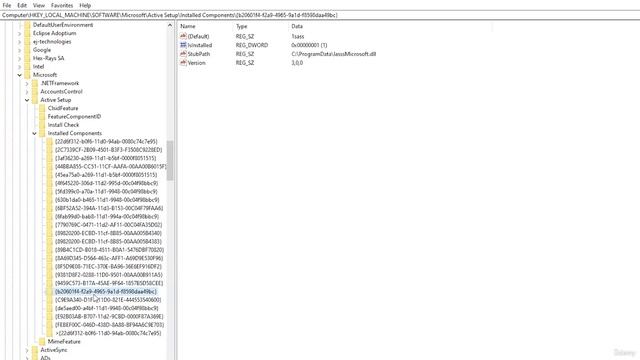
Task: Click folder icon of the {C9E9A340 key
Action: pos(50,300)
